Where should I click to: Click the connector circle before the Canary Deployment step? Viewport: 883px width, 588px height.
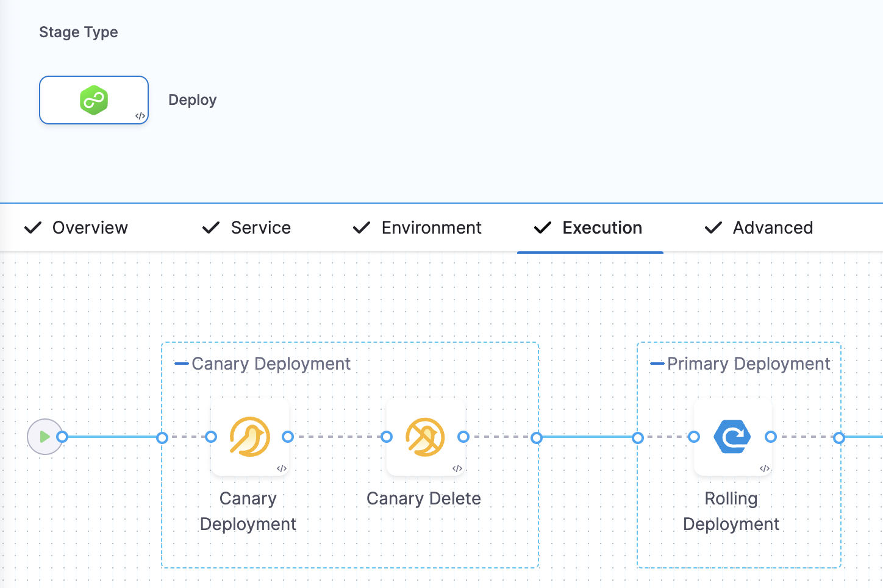pyautogui.click(x=210, y=437)
